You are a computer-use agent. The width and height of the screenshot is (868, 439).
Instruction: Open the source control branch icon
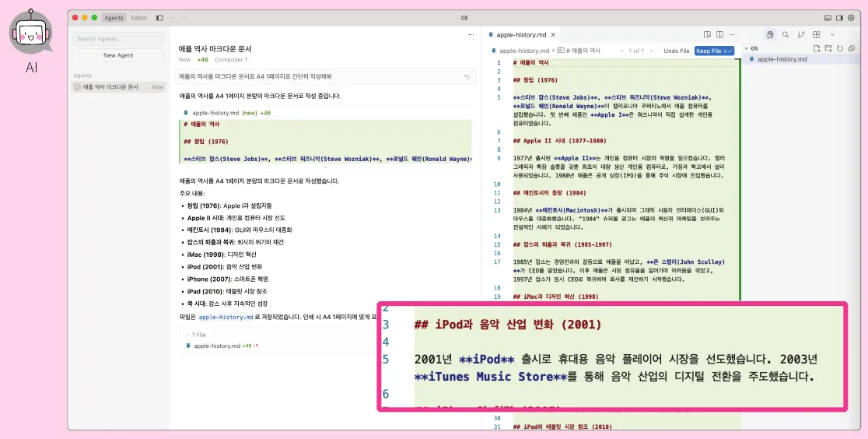[801, 35]
